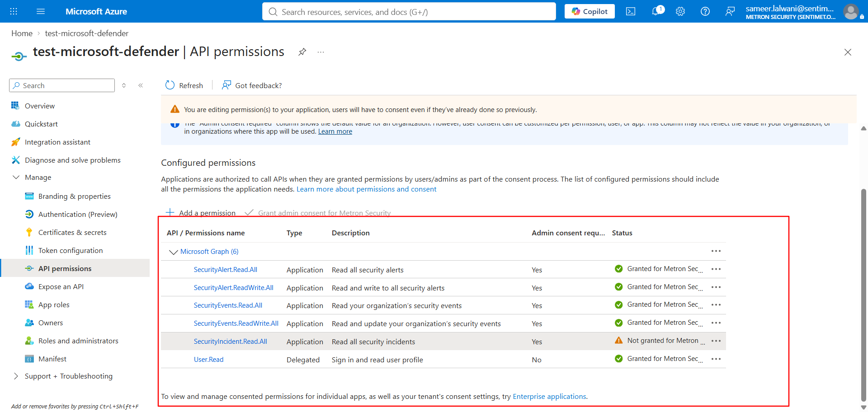This screenshot has width=868, height=412.
Task: Open the Azure apps grid launcher
Action: 14,11
